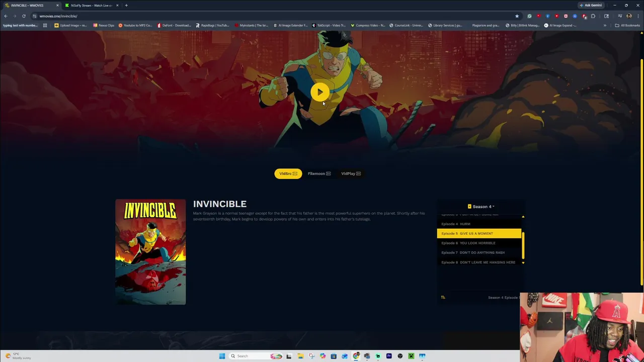Switch to the VidPlay server

tap(351, 173)
